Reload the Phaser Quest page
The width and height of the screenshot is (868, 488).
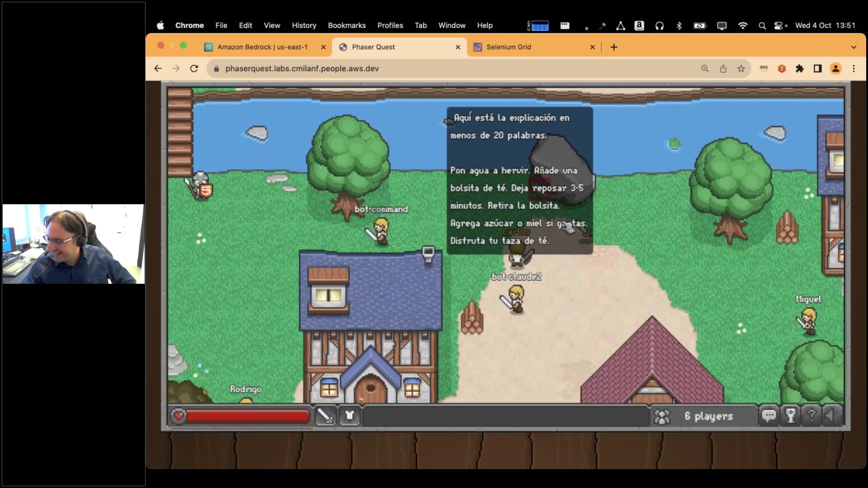click(x=194, y=69)
